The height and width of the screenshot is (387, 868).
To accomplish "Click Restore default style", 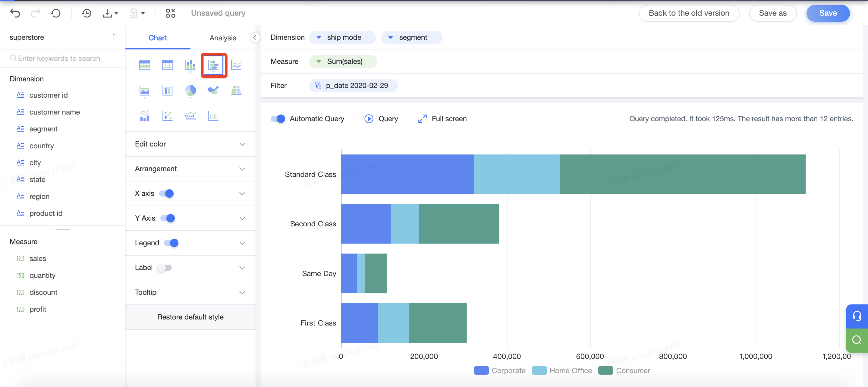I will coord(190,317).
